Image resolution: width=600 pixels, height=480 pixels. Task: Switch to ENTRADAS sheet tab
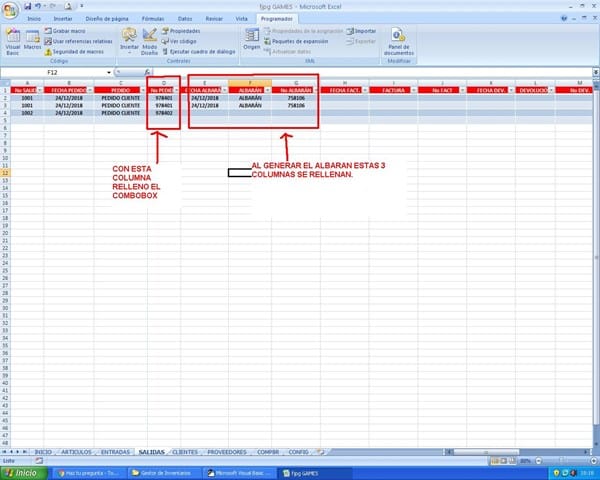pyautogui.click(x=115, y=452)
